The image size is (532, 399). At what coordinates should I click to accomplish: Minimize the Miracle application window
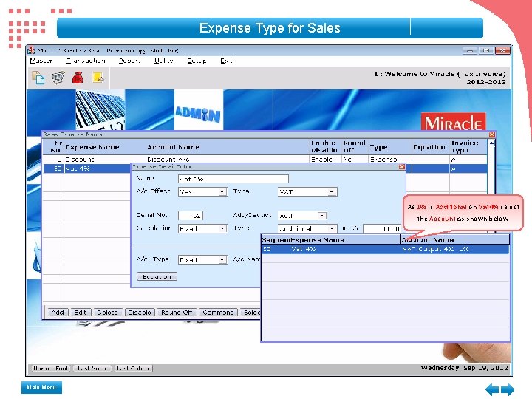point(470,50)
